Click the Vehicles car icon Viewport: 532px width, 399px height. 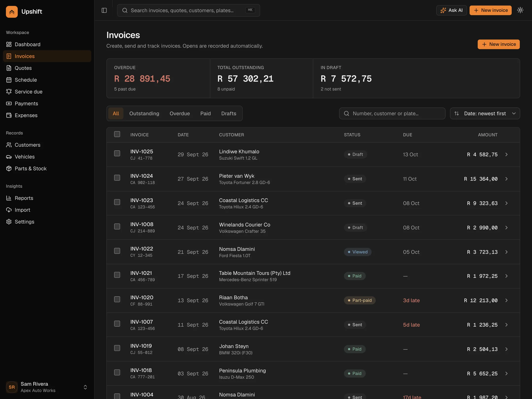(x=9, y=157)
